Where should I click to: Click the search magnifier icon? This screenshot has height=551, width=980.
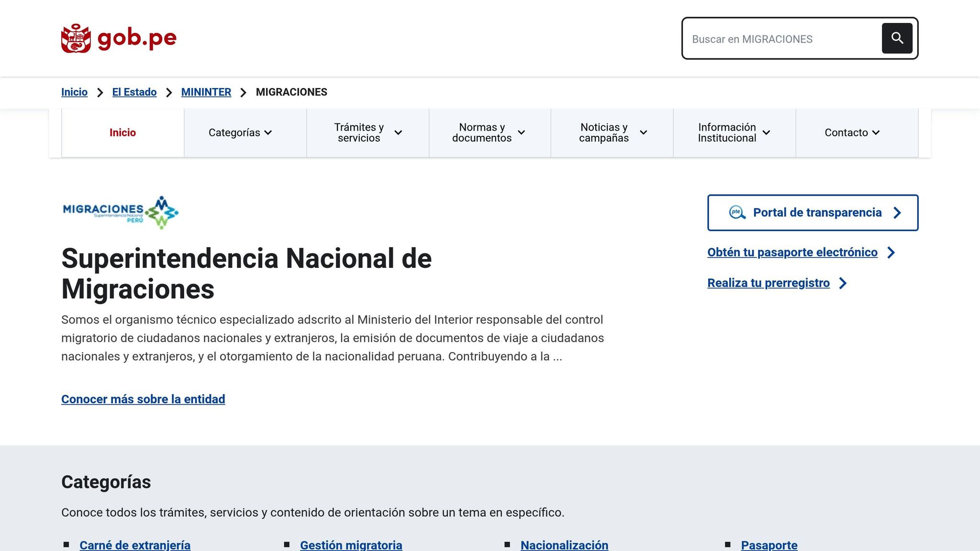(897, 38)
